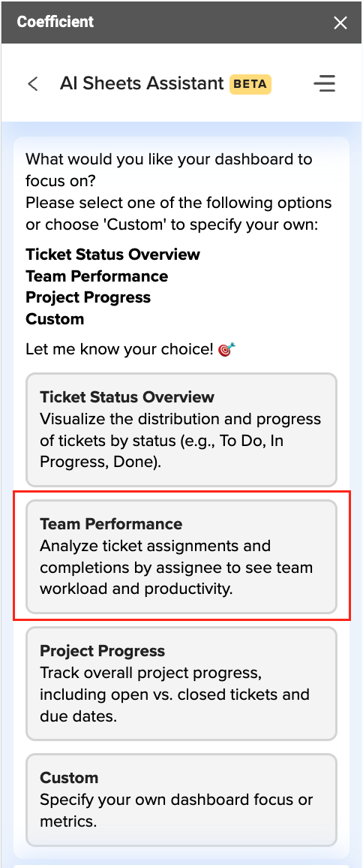The width and height of the screenshot is (363, 868).
Task: Click the AI Sheets Assistant heading
Action: [142, 83]
